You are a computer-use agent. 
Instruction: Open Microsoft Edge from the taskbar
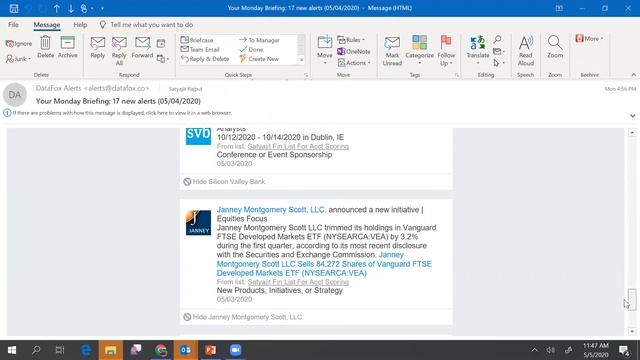86,350
